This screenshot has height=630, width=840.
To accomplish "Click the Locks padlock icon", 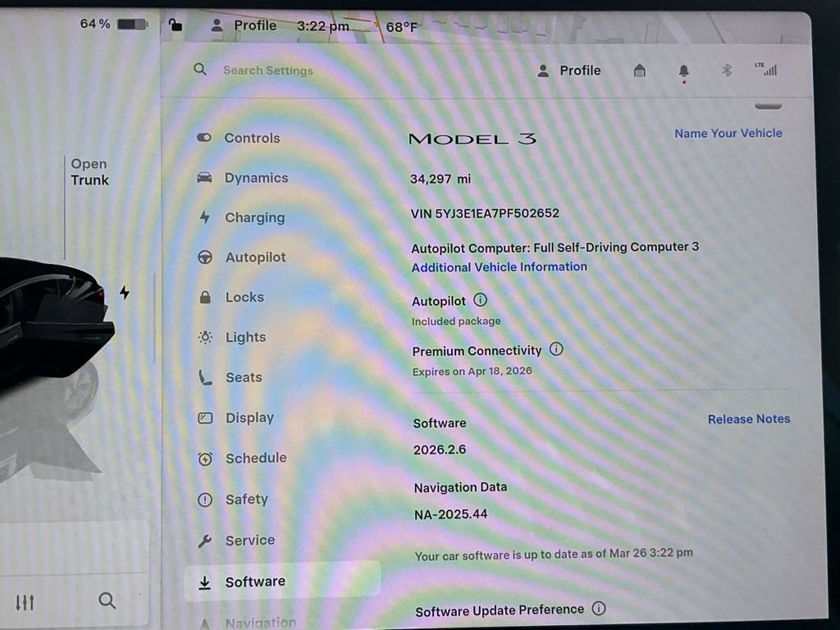I will pyautogui.click(x=204, y=297).
